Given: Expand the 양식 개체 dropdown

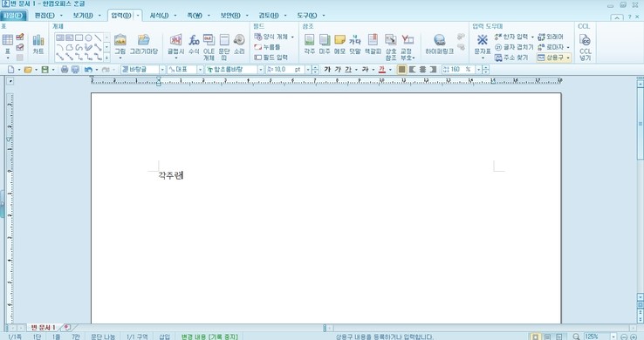Looking at the screenshot, I should pyautogui.click(x=292, y=37).
